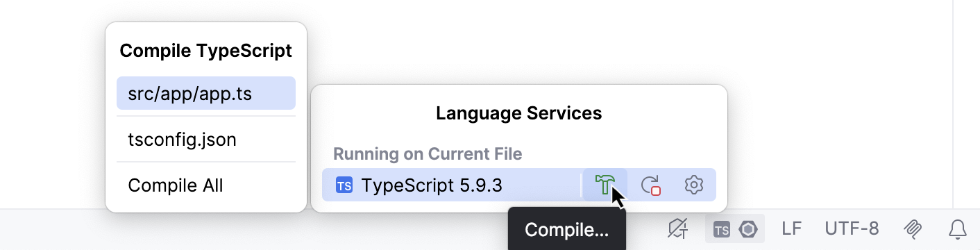The width and height of the screenshot is (980, 250).
Task: Select src/app/app.ts to compile
Action: 206,93
